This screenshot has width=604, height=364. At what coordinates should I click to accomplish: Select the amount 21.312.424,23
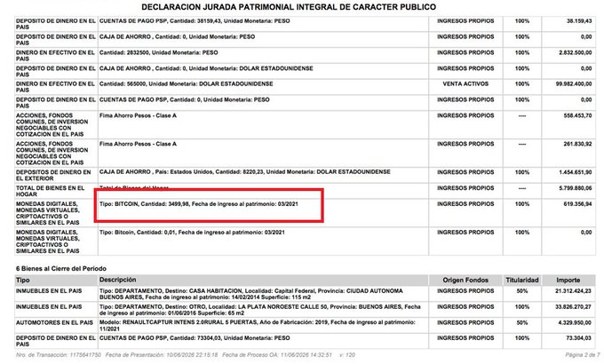573,291
